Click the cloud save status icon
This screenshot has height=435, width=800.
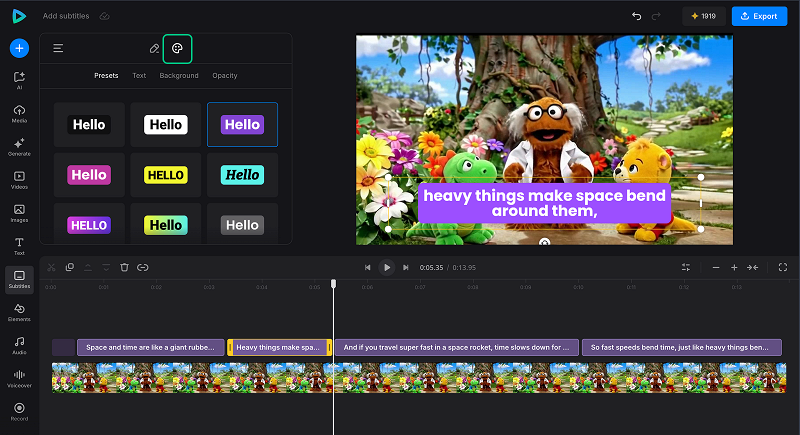pos(105,16)
